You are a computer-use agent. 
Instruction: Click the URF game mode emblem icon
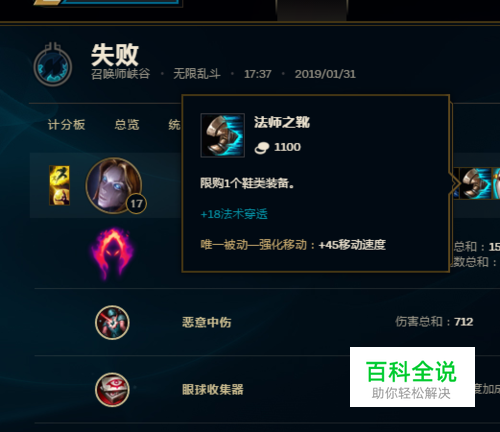coord(53,64)
